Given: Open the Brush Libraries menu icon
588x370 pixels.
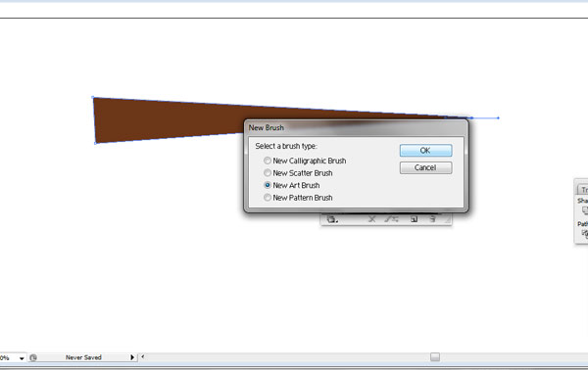Looking at the screenshot, I should [332, 219].
